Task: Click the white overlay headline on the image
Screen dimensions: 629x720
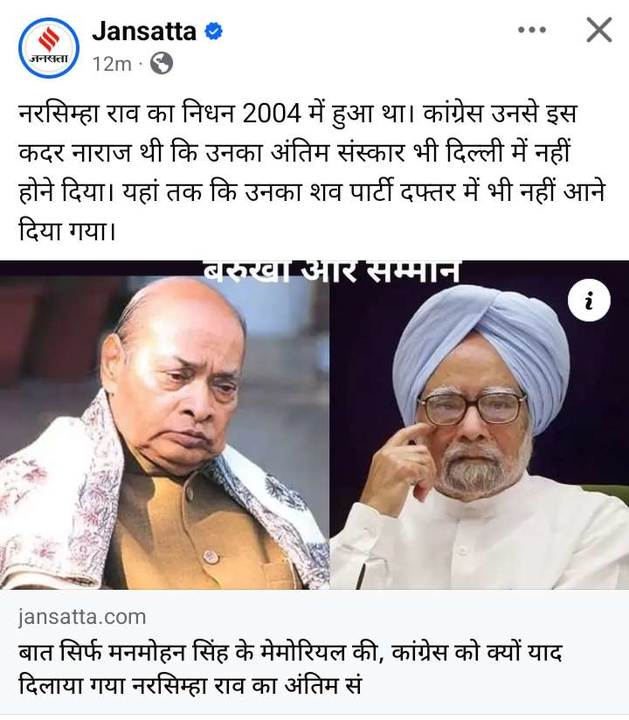Action: pyautogui.click(x=331, y=272)
